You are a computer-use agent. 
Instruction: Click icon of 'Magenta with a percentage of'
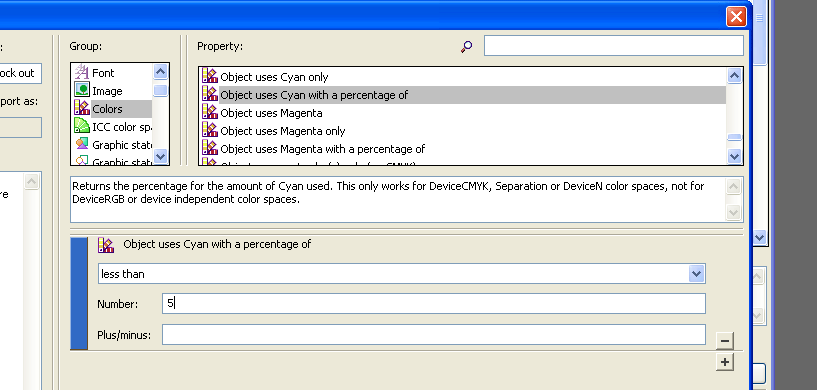(209, 148)
